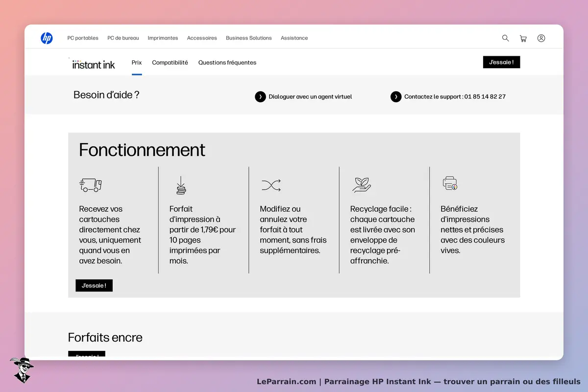Open the search magnifier icon
588x392 pixels.
click(x=505, y=38)
